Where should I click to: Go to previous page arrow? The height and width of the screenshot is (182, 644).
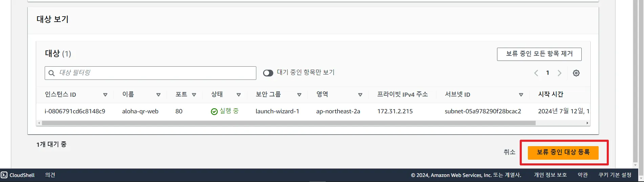[536, 73]
